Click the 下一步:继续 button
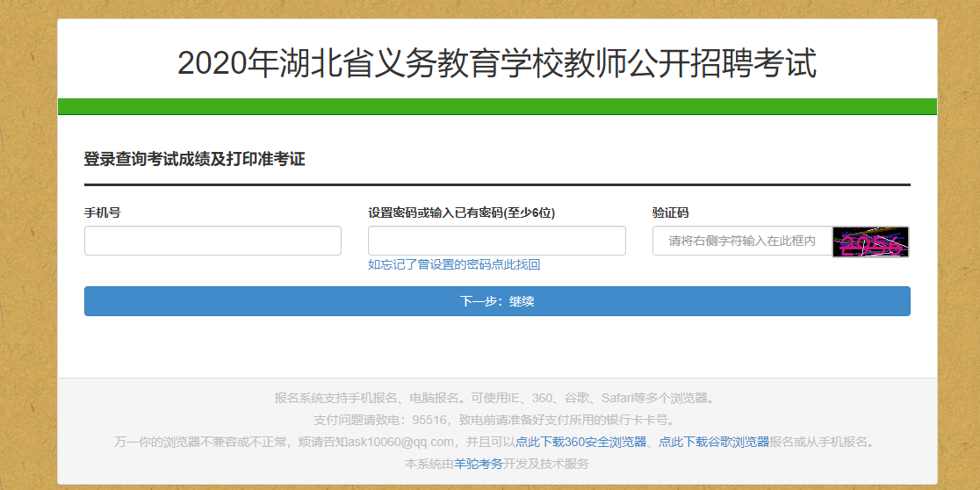Screen dimensions: 980x490 pyautogui.click(x=497, y=301)
